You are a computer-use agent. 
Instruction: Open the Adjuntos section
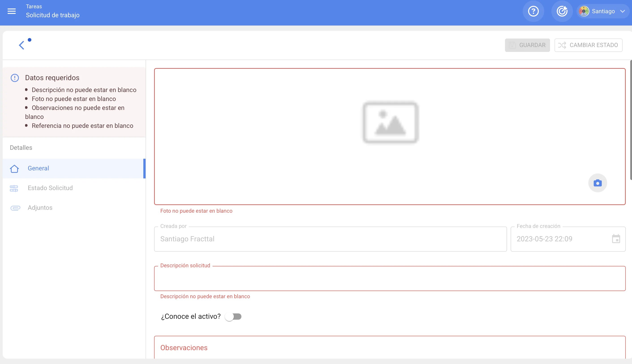point(40,208)
